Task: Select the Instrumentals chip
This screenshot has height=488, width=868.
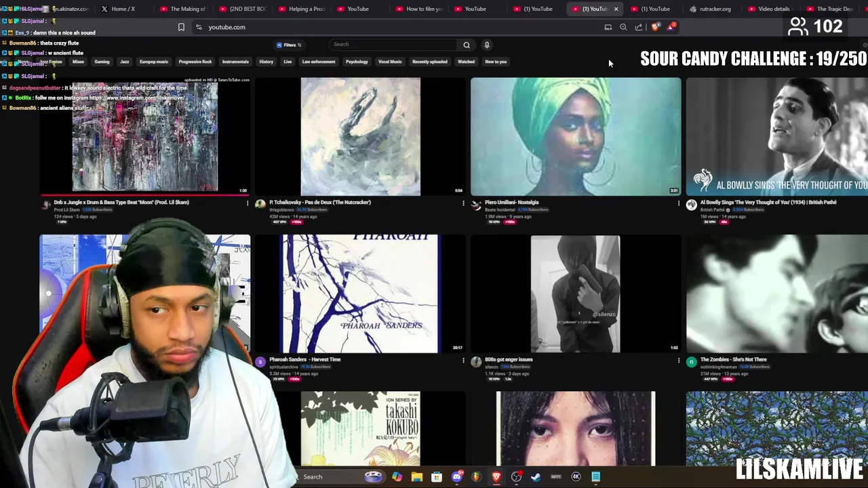Action: 235,62
